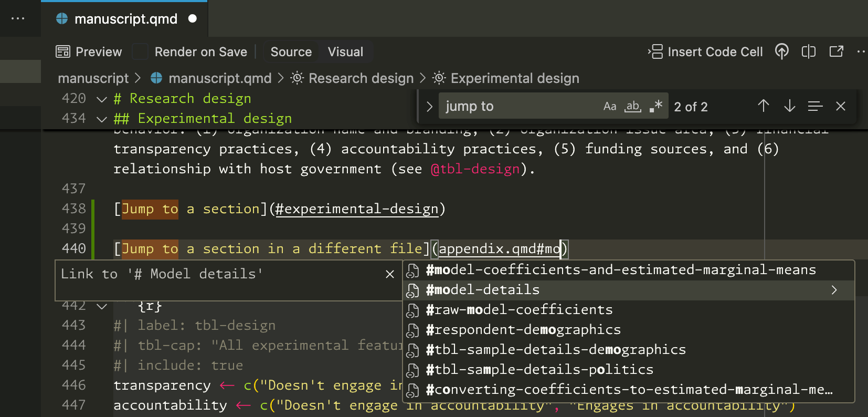868x417 pixels.
Task: Expand the replace field chevron
Action: click(x=429, y=107)
